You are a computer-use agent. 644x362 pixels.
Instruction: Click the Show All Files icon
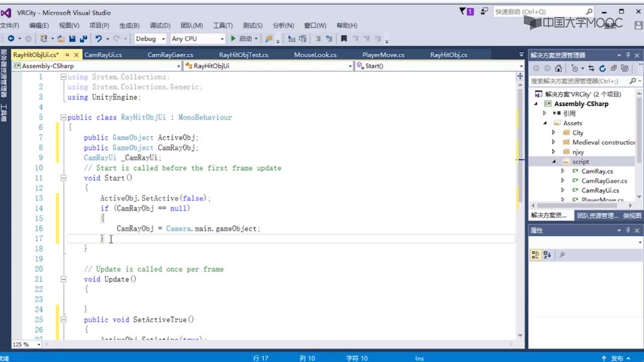(625, 68)
